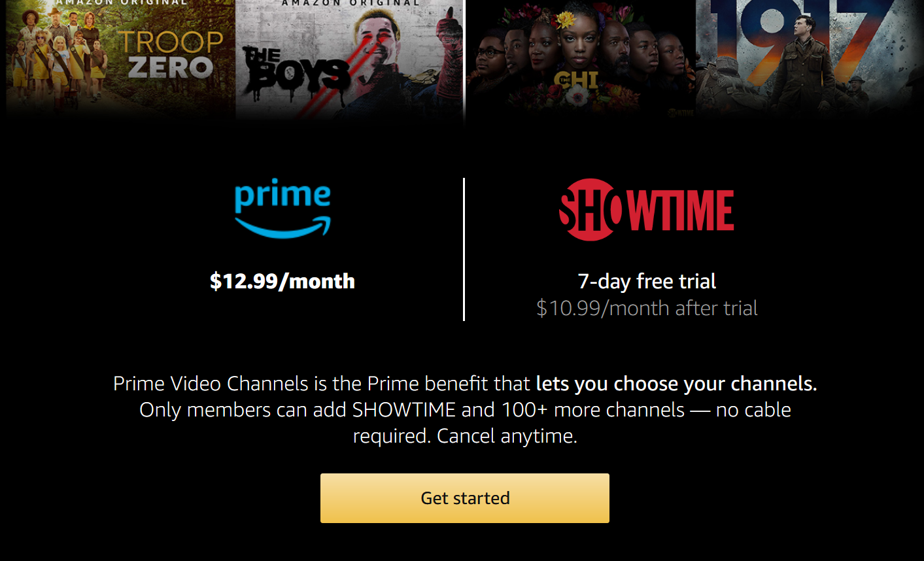The height and width of the screenshot is (561, 924).
Task: Click the Troop Zero title lettering
Action: 171,54
